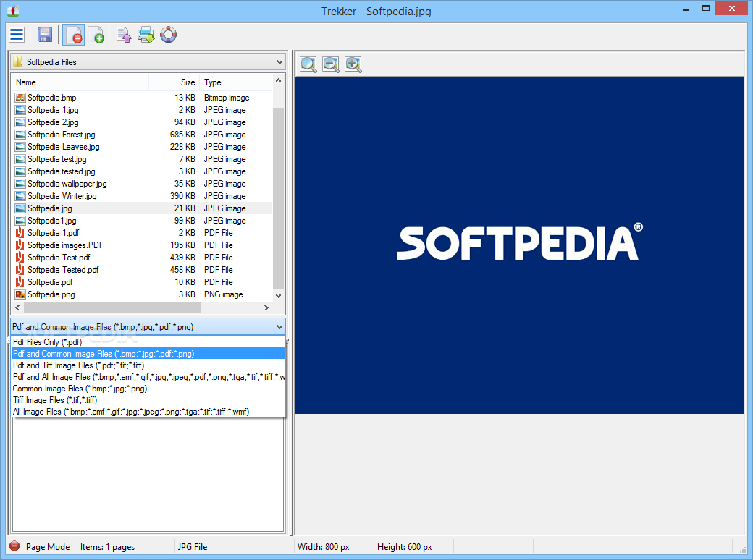Sort list by Name column header

[80, 82]
